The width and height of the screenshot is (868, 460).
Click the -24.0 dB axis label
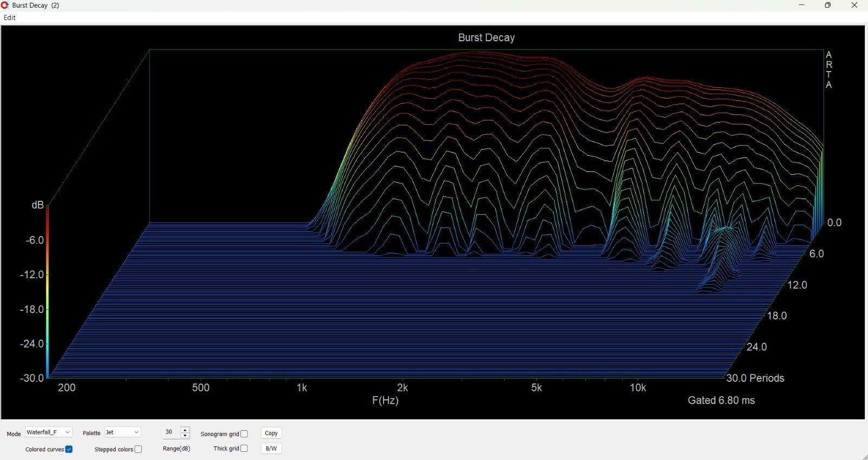(31, 344)
